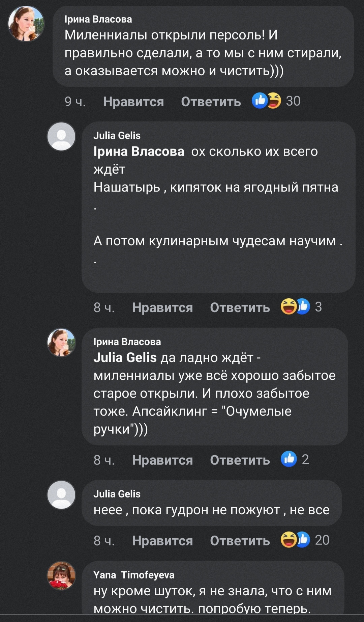The image size is (364, 622).
Task: Like the Апсайклинг comment
Action: (x=162, y=460)
